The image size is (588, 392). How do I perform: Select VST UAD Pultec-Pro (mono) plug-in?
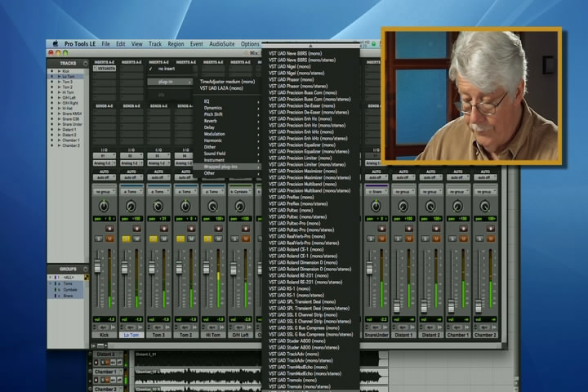pyautogui.click(x=294, y=223)
